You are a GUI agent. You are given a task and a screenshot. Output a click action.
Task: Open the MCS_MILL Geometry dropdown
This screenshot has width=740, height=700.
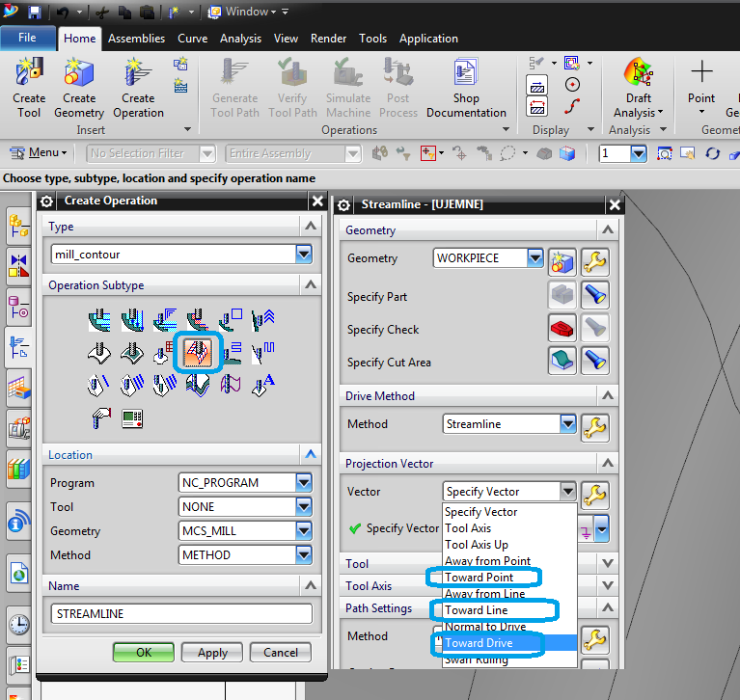tap(304, 530)
